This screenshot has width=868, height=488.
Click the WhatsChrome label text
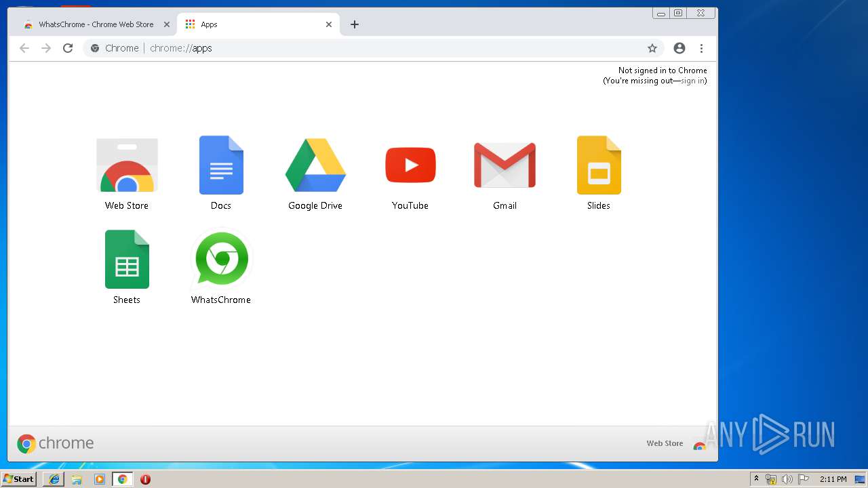(221, 300)
